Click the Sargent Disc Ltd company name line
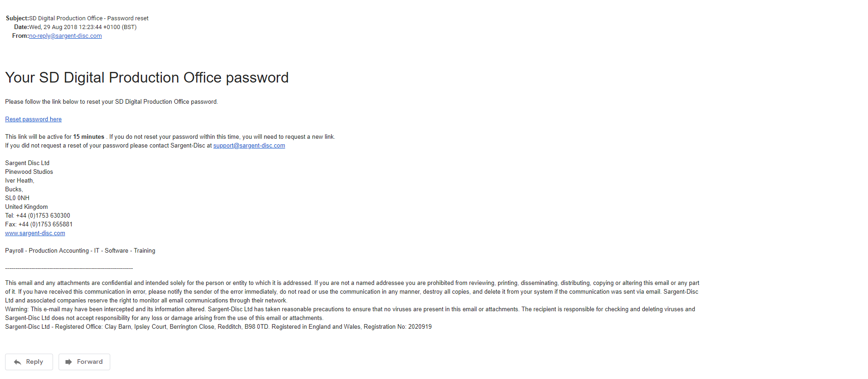868x379 pixels. (27, 163)
